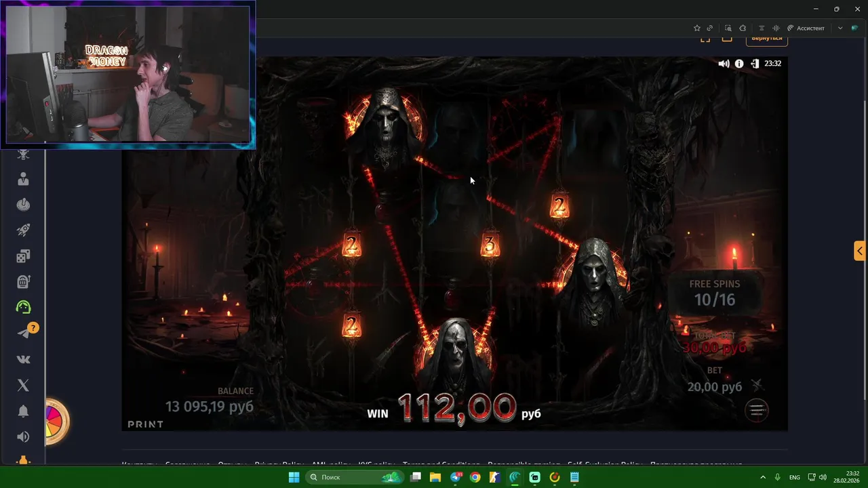Open green headset support icon
The width and height of the screenshot is (868, 488).
[x=24, y=308]
